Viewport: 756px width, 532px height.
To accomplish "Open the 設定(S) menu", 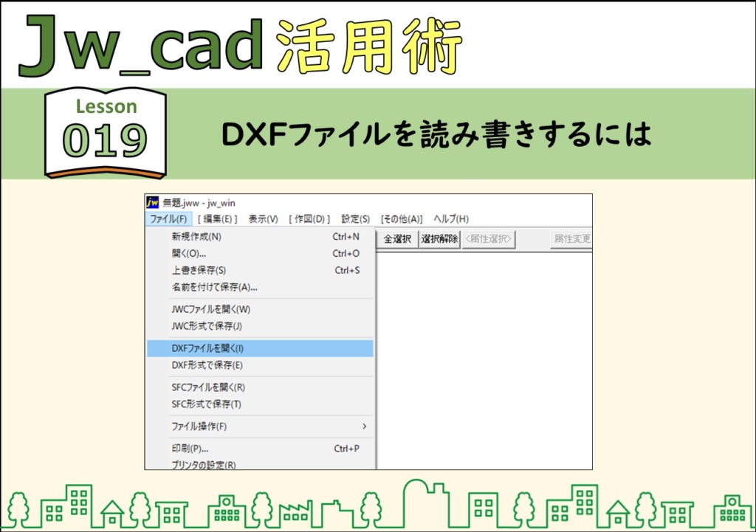I will (x=356, y=218).
